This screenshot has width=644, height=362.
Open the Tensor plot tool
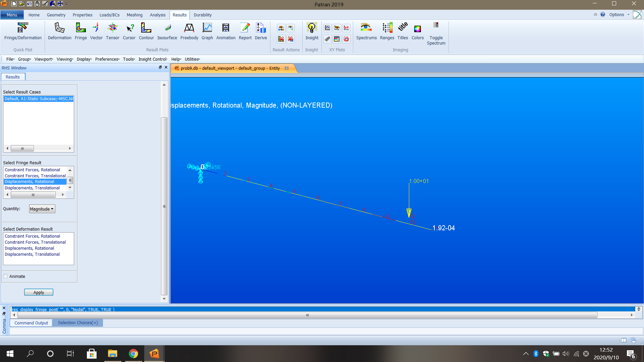click(x=112, y=31)
